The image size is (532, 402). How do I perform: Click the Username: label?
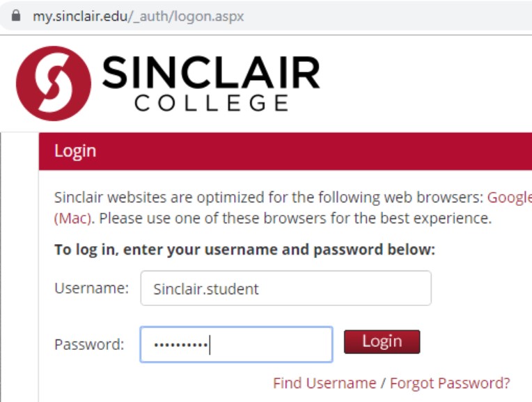click(x=92, y=288)
